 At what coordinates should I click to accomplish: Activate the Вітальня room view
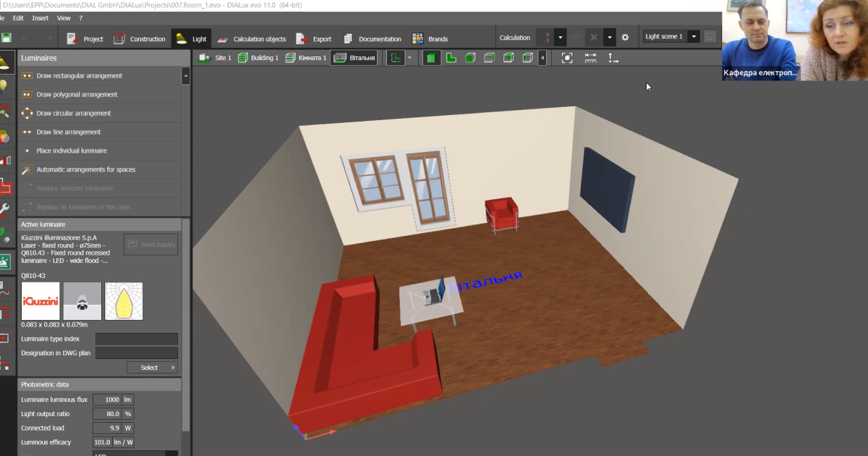click(354, 58)
